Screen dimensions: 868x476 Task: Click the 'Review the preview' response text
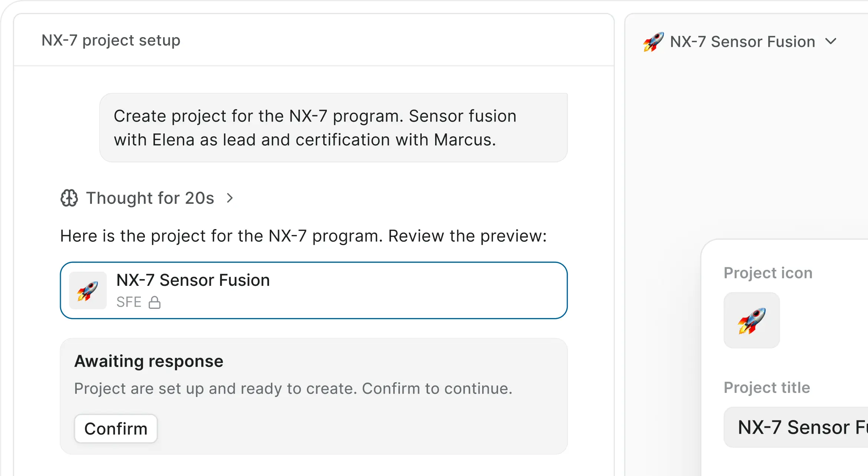click(x=303, y=236)
